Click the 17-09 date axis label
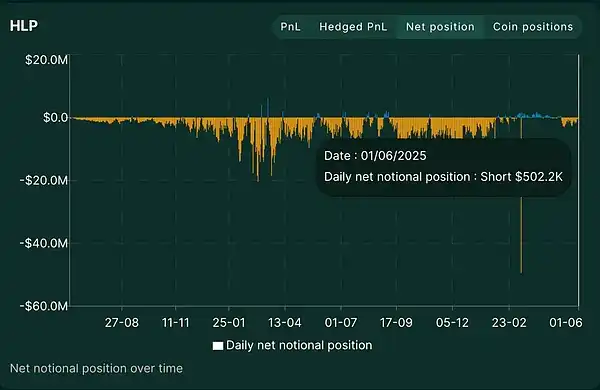Image resolution: width=600 pixels, height=390 pixels. (x=396, y=323)
